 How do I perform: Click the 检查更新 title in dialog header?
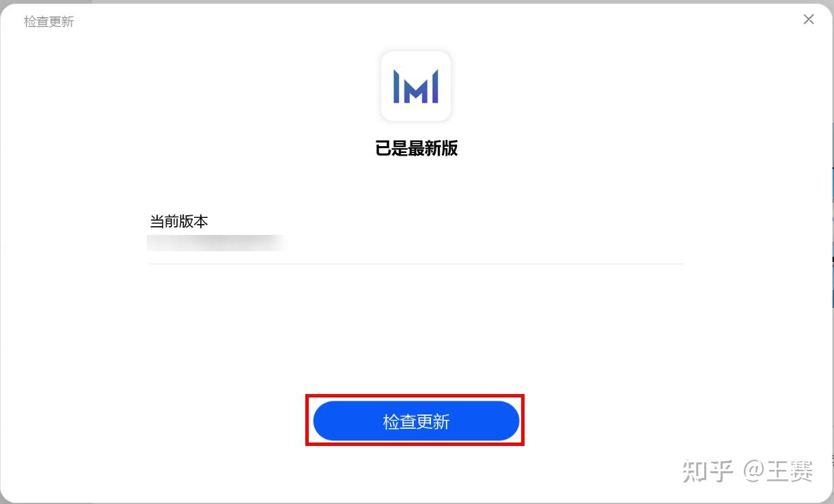[x=48, y=22]
